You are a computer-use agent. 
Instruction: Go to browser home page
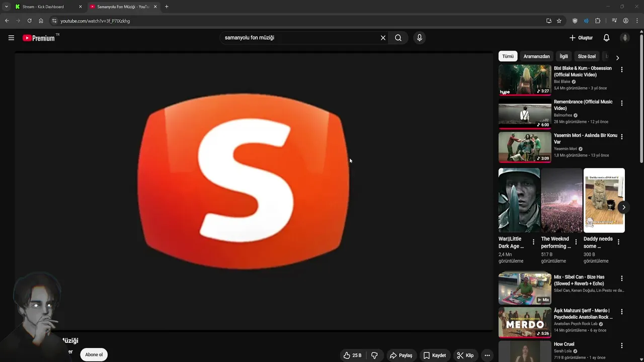coord(41,21)
